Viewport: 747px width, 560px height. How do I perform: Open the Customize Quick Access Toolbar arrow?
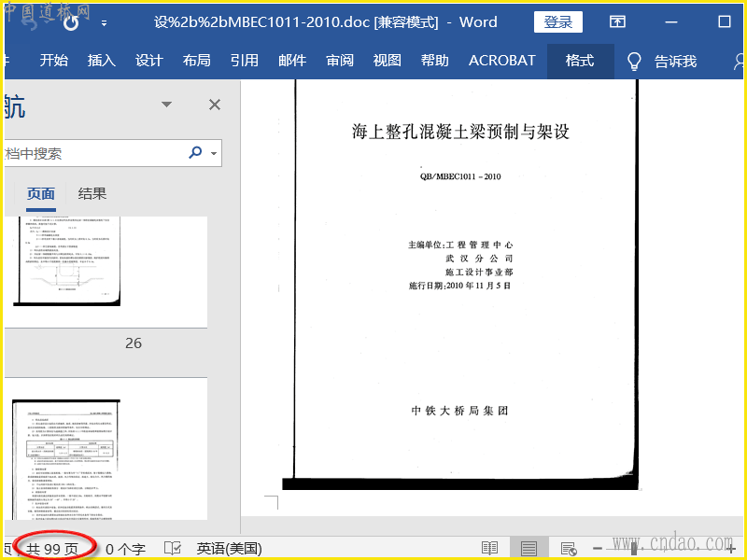point(104,22)
